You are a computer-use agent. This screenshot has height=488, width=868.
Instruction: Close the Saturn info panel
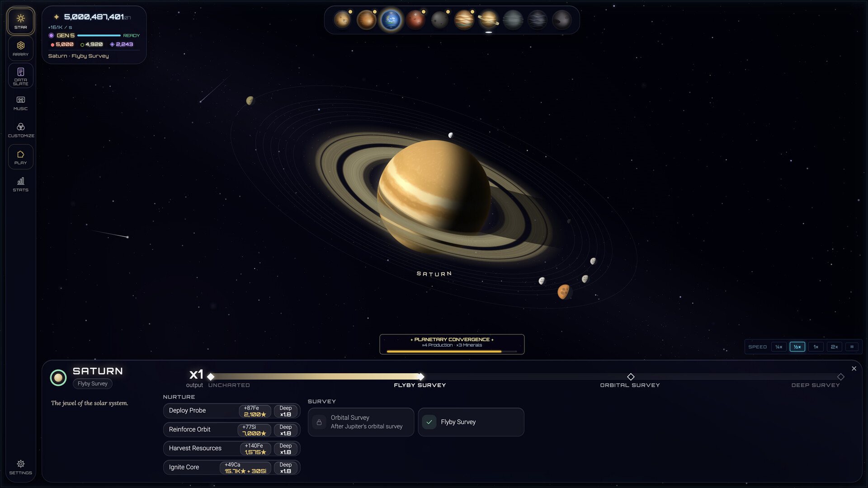[x=854, y=369]
